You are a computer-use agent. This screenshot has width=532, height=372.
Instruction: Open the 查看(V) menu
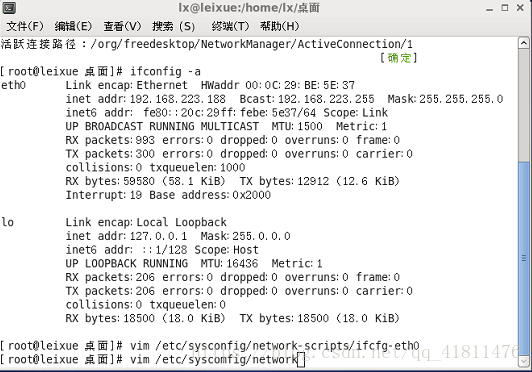(x=122, y=26)
